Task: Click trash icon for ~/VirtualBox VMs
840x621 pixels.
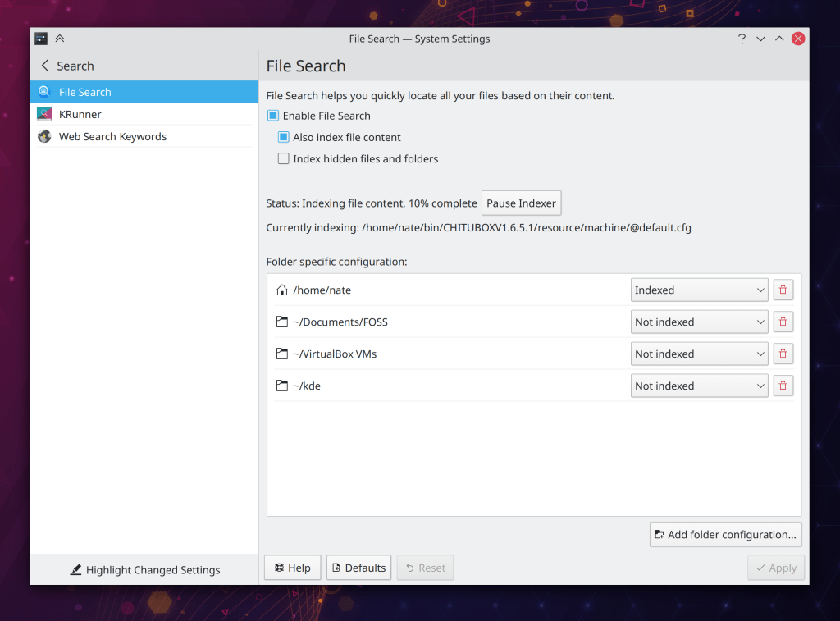Action: point(783,354)
